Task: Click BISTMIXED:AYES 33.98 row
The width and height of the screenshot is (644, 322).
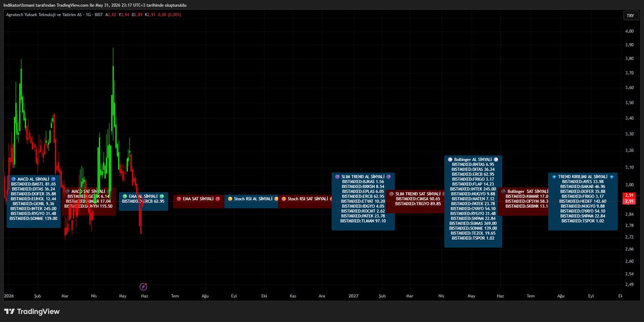Action: click(582, 182)
